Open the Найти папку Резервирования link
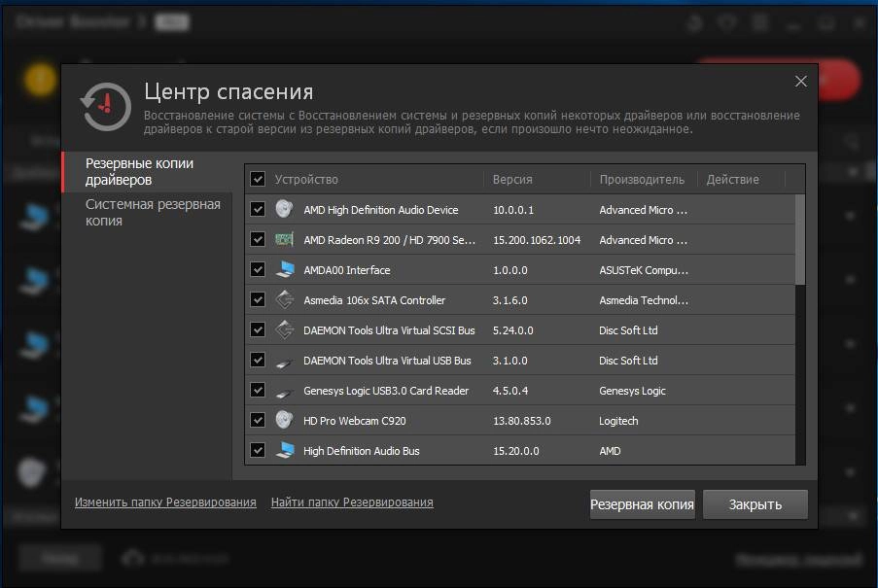 coord(352,502)
